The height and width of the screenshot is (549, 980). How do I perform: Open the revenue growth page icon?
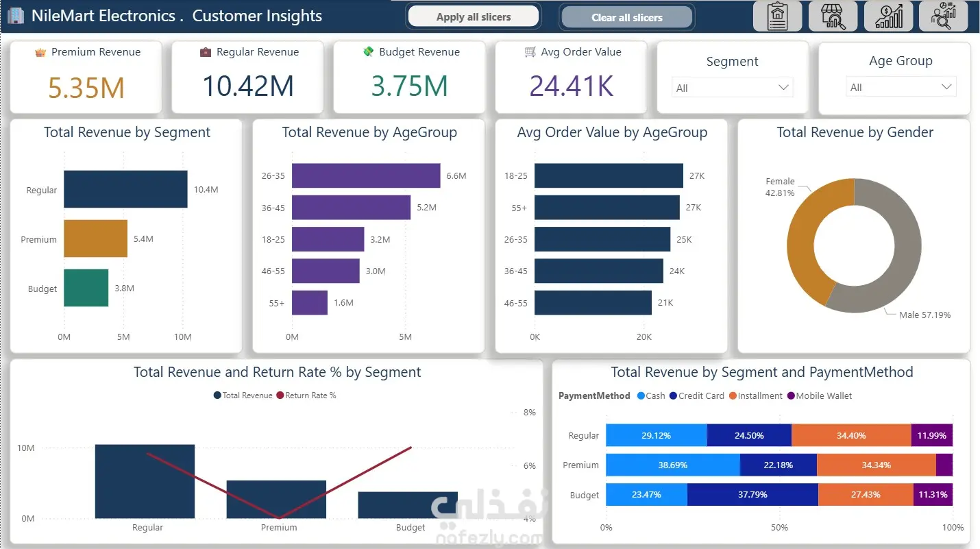888,16
